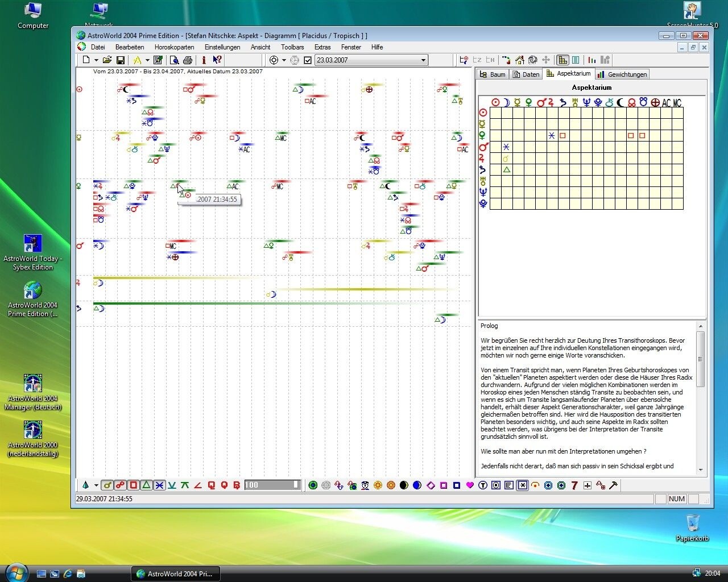
Task: Expand the yellow compass tool dropdown arrow
Action: coord(147,60)
